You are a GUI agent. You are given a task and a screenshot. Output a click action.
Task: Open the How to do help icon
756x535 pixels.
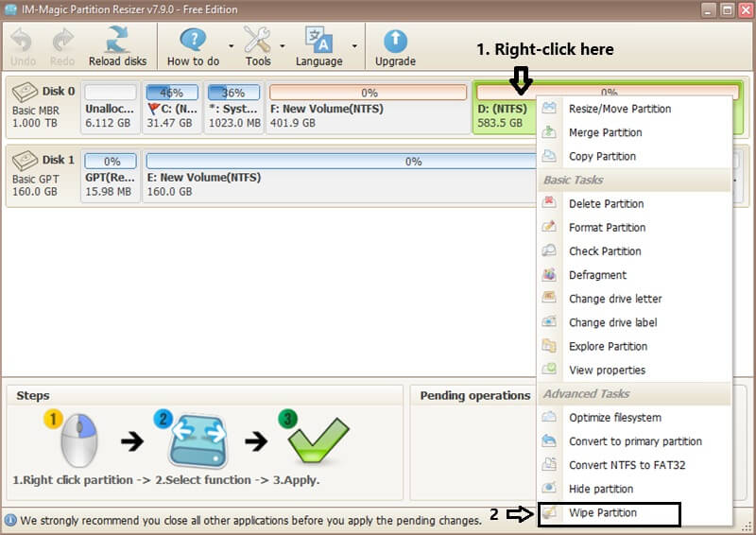(193, 40)
